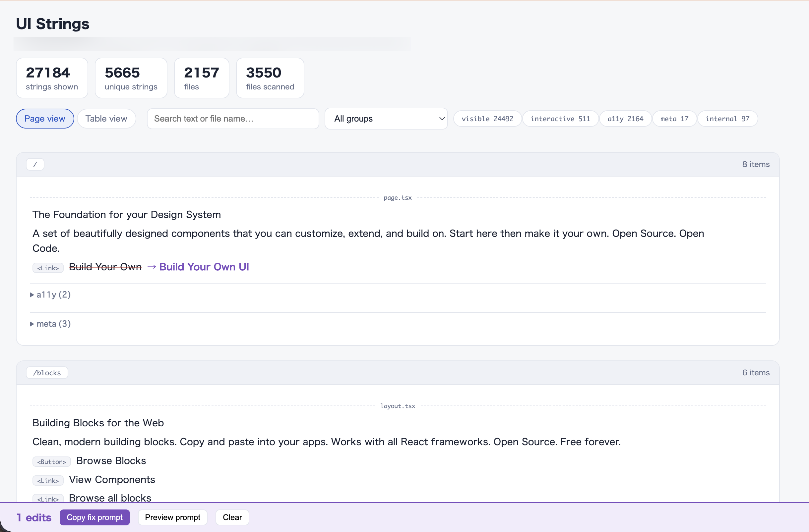Click the 8 items count label
This screenshot has width=809, height=532.
coord(756,164)
